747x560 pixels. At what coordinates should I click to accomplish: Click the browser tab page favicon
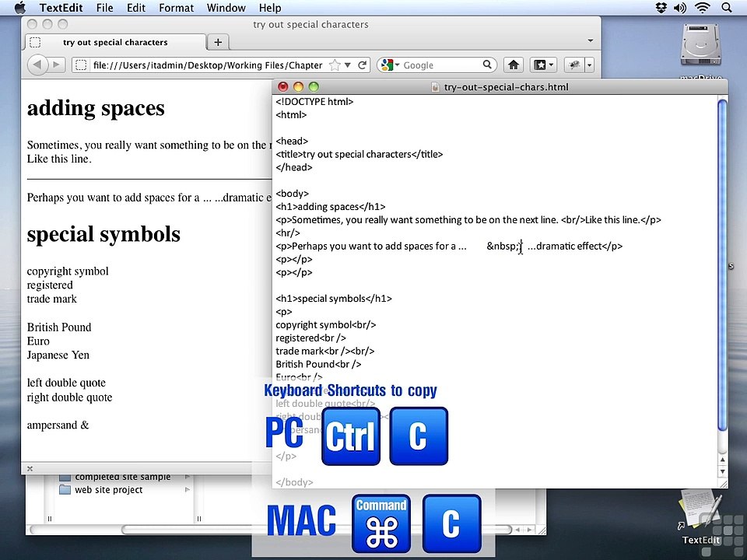click(x=35, y=42)
